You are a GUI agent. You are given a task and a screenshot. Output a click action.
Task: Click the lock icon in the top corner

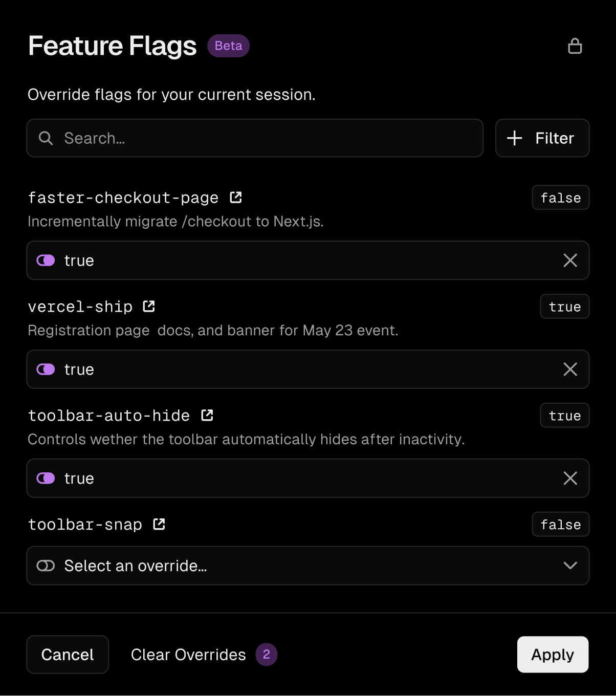pos(575,46)
